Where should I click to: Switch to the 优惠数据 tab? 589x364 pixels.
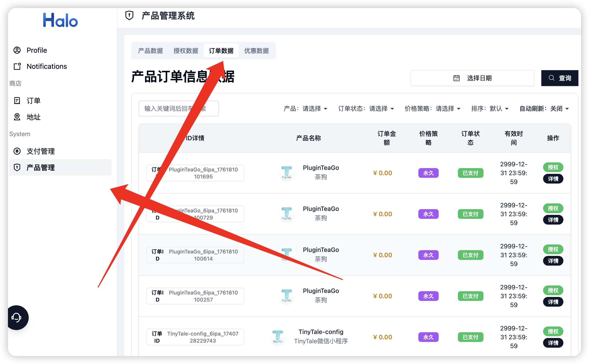pyautogui.click(x=256, y=51)
